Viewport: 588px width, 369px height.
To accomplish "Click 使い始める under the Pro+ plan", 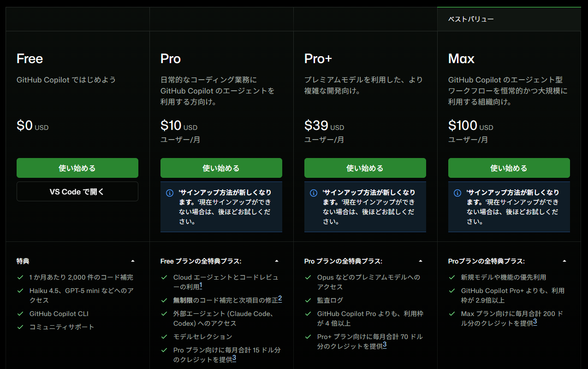I will pos(365,168).
